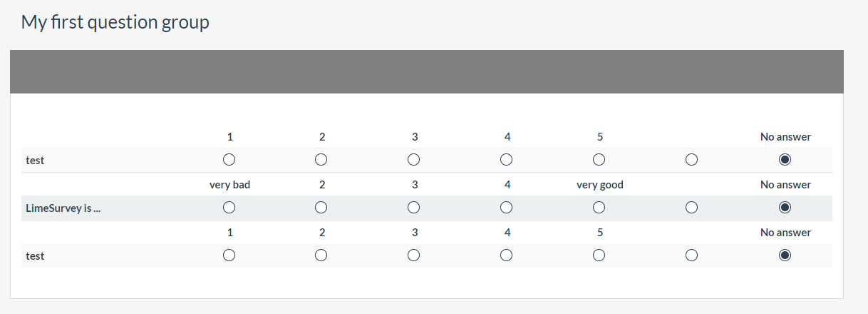Pick rating 3 in the bottom test row
Image resolution: width=868 pixels, height=314 pixels.
(x=414, y=255)
